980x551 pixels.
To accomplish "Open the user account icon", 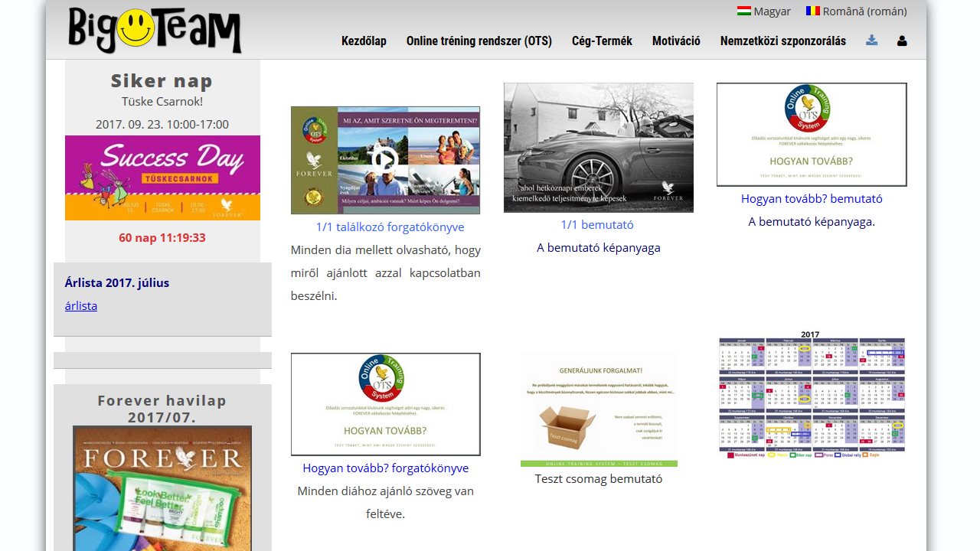I will pos(902,41).
